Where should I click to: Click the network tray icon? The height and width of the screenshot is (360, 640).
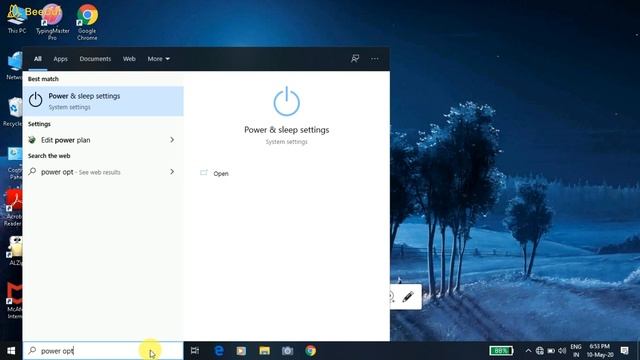click(x=540, y=351)
